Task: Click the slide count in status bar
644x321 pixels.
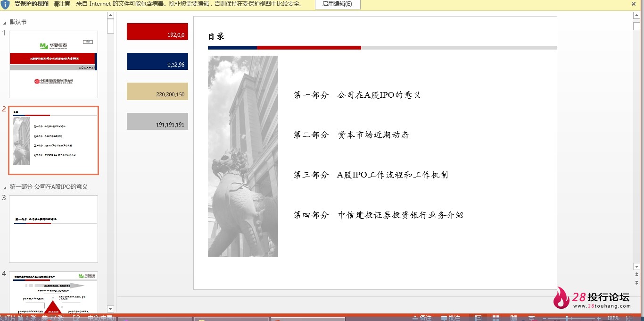Action: (32, 318)
